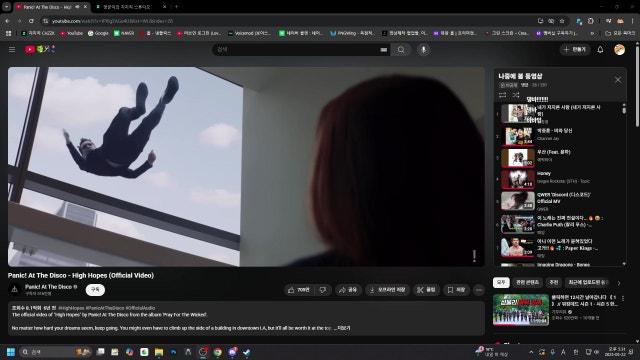The width and height of the screenshot is (640, 360).
Task: Mute the tab via speaker icon
Action: click(77, 7)
